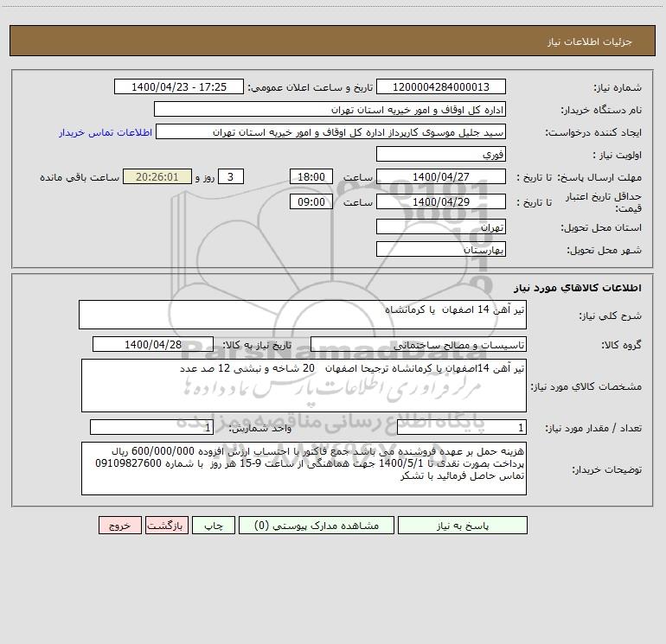Click the 09:00 validity time field
This screenshot has height=644, width=666.
(311, 201)
